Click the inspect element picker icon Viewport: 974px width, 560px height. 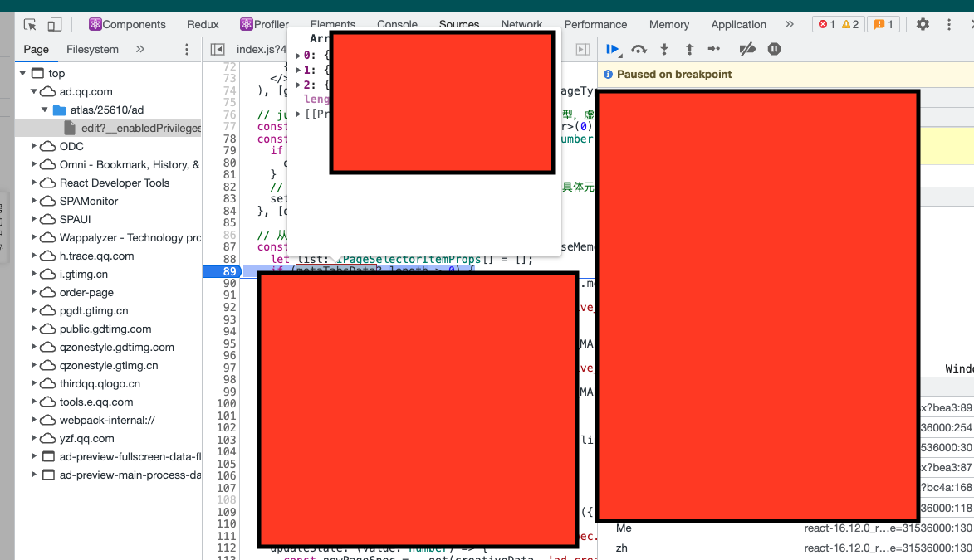click(x=31, y=25)
